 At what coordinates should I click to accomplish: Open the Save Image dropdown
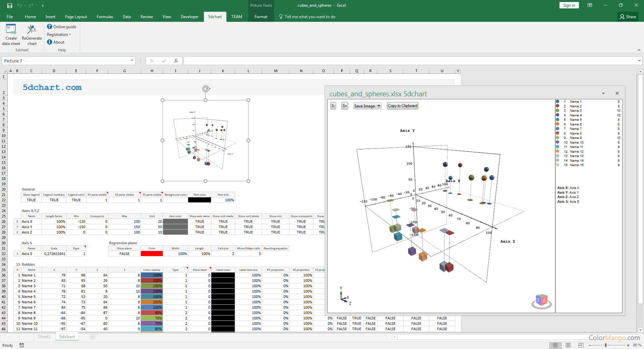pos(367,106)
